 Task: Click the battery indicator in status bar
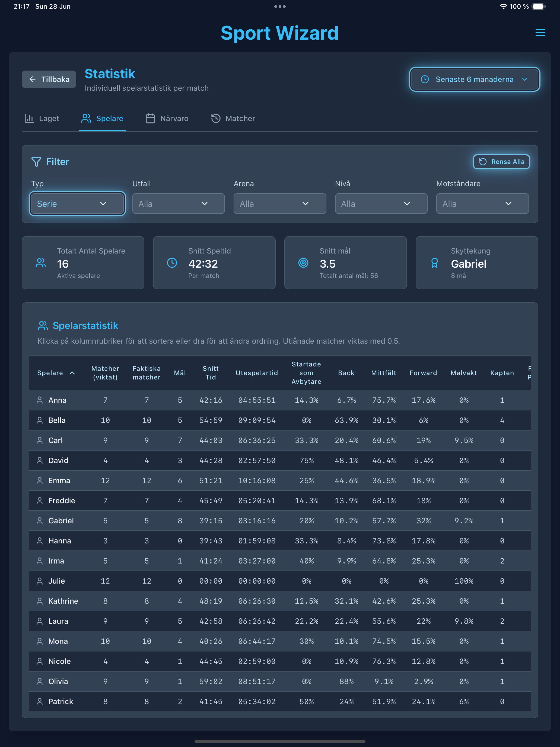(538, 7)
